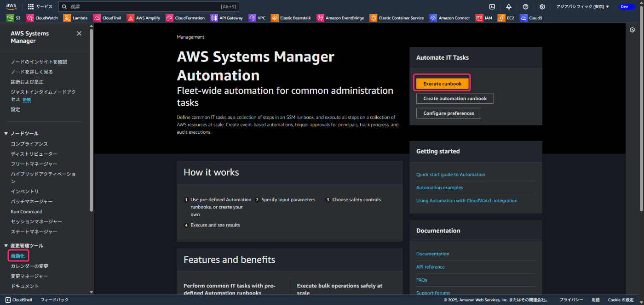Click the sidebar scroll down arrow
This screenshot has height=305, width=644.
click(x=91, y=292)
